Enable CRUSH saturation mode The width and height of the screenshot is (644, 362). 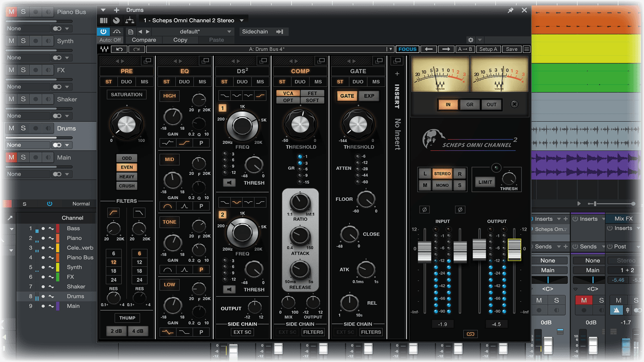tap(127, 186)
